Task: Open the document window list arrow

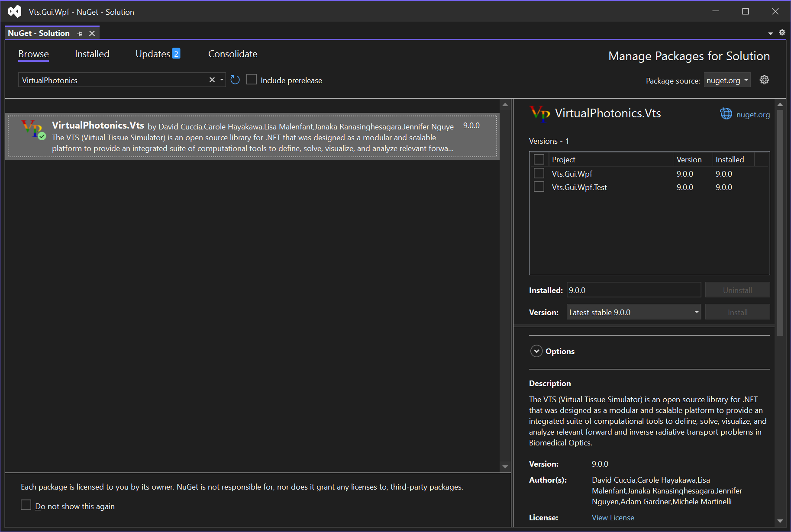Action: coord(771,33)
